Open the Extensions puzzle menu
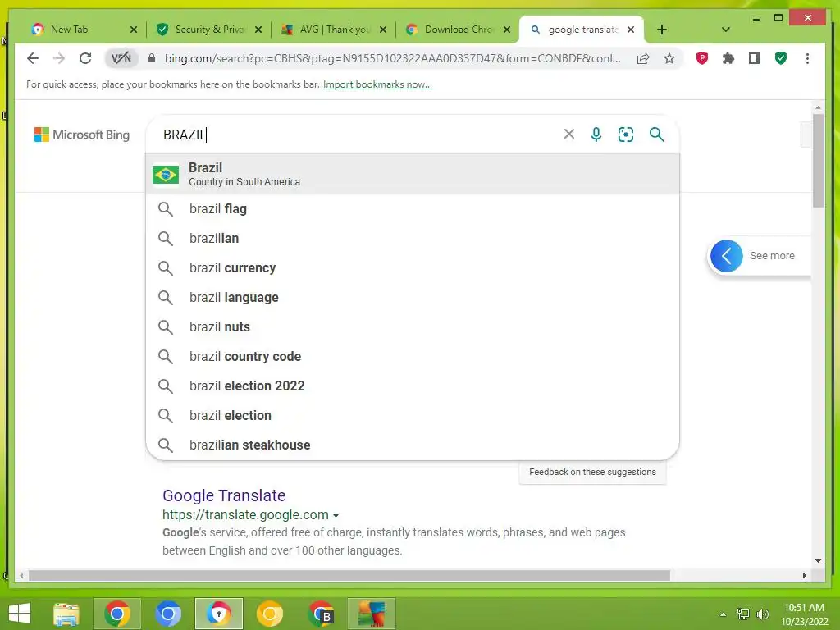Image resolution: width=840 pixels, height=630 pixels. tap(728, 58)
